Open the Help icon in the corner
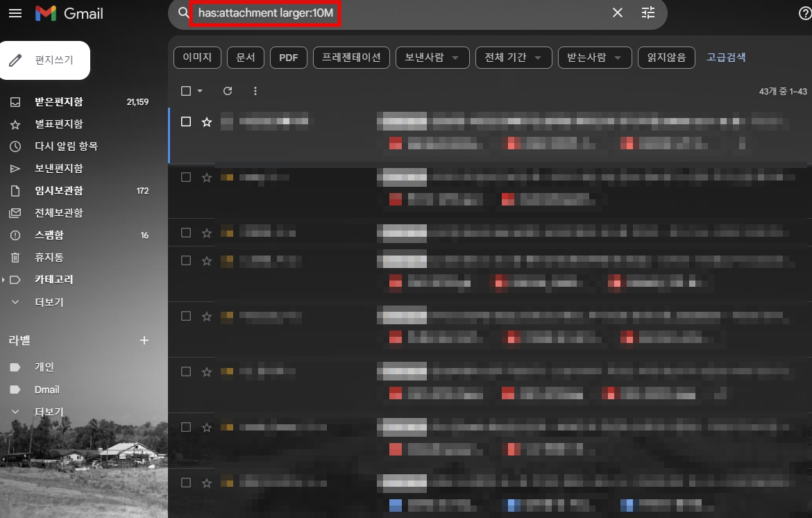 pos(806,13)
